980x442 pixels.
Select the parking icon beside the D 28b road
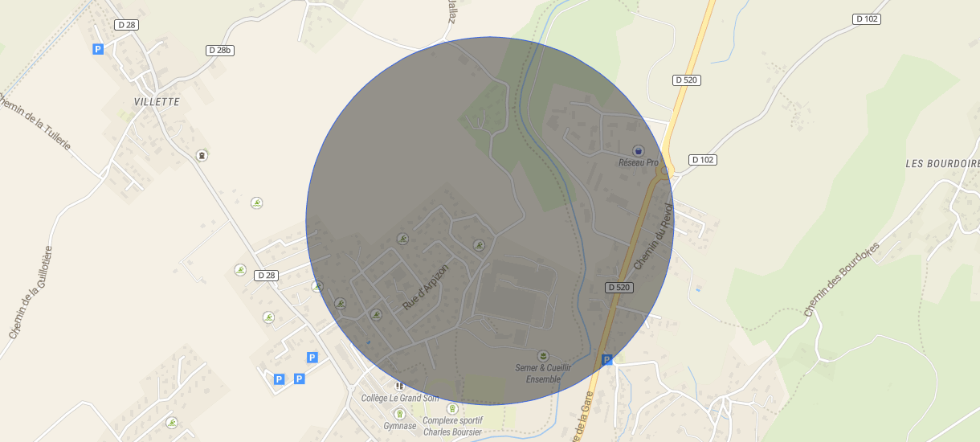click(98, 49)
